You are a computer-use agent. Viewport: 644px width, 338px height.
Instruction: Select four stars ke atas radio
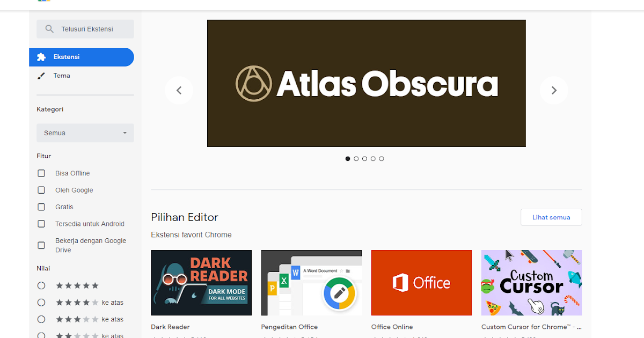point(41,303)
